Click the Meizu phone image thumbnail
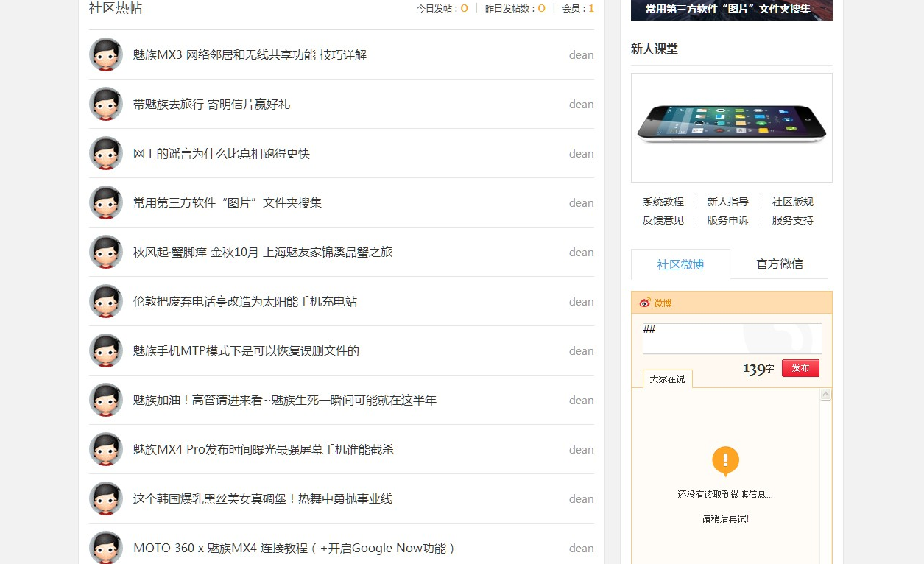 731,127
